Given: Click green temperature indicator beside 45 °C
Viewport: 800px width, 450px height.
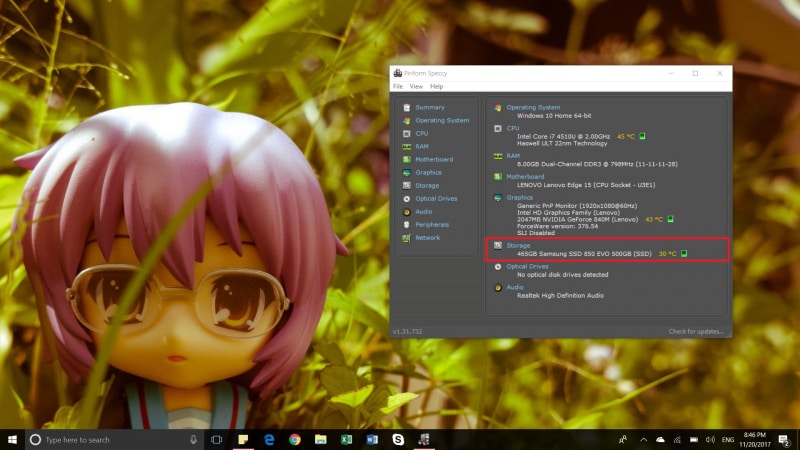Looking at the screenshot, I should [x=642, y=136].
